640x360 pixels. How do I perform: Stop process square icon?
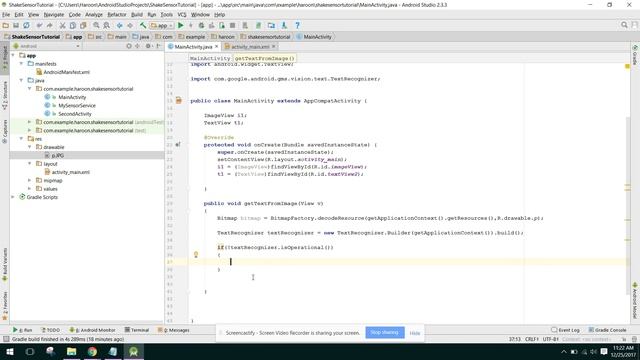(232, 25)
